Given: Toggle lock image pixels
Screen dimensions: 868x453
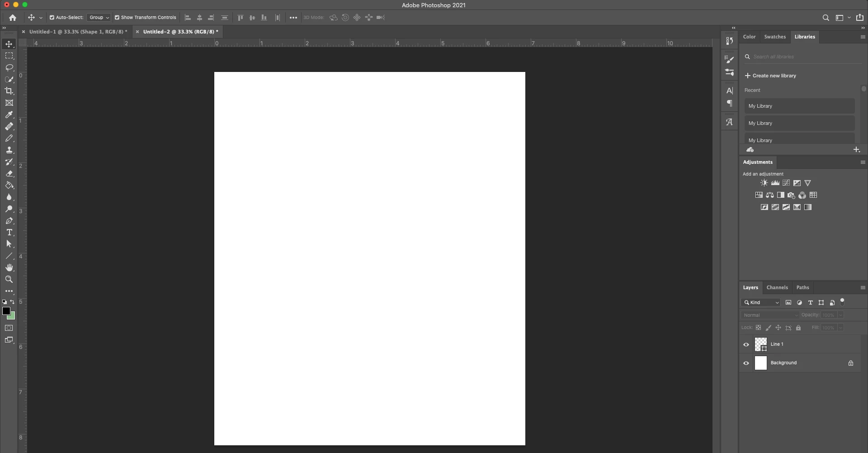Looking at the screenshot, I should (768, 328).
